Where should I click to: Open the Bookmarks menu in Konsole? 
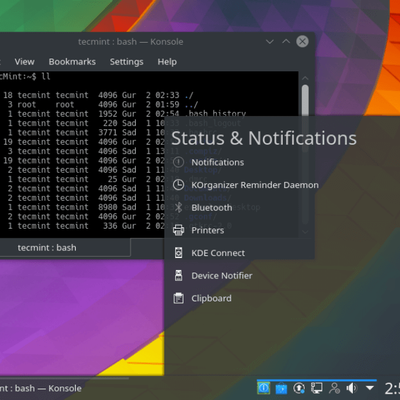click(72, 62)
